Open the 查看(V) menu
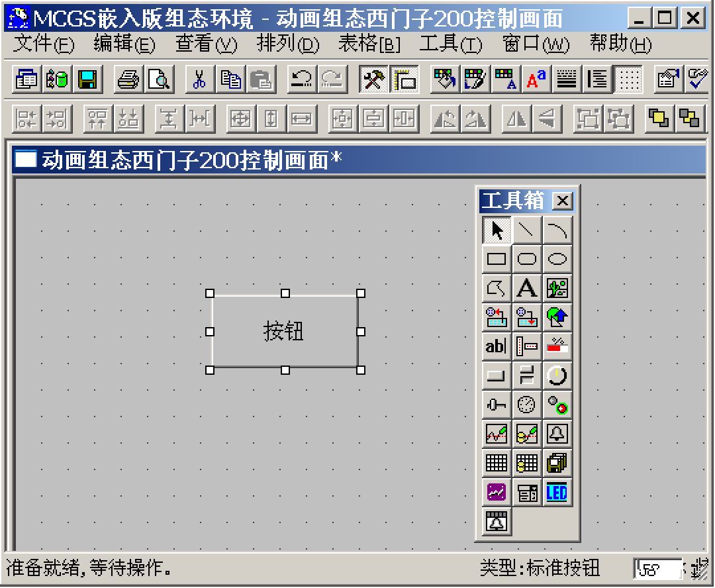 tap(206, 44)
